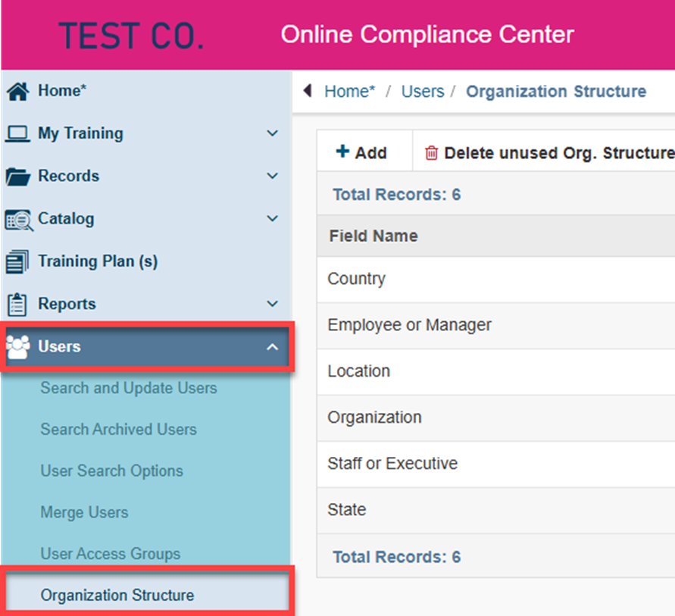This screenshot has height=616, width=675.
Task: Click the Add button
Action: pyautogui.click(x=361, y=152)
